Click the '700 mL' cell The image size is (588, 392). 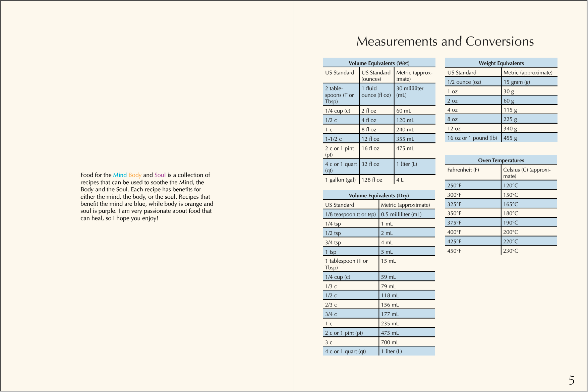pyautogui.click(x=407, y=342)
